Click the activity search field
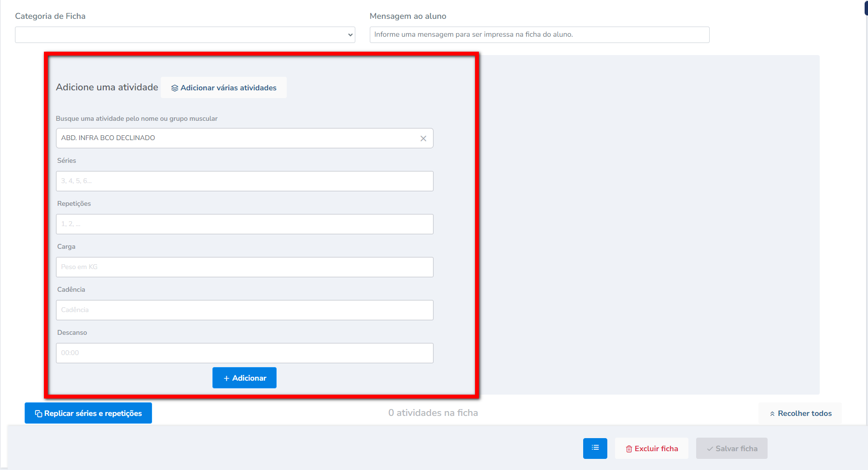Image resolution: width=868 pixels, height=470 pixels. (237, 138)
